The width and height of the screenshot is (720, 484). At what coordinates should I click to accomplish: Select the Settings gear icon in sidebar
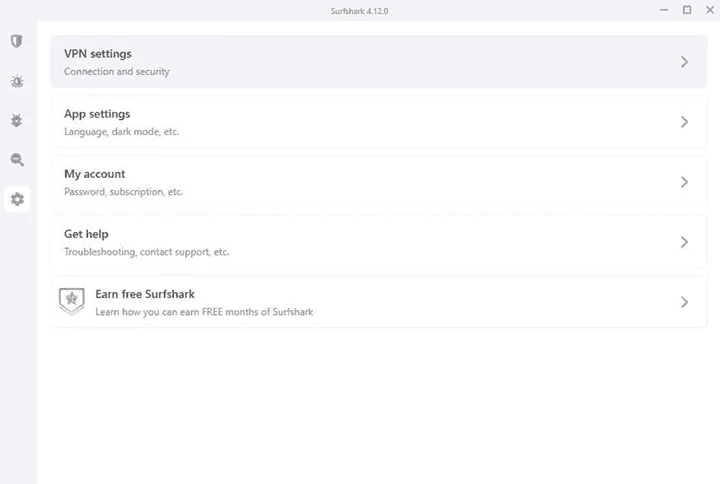tap(17, 199)
